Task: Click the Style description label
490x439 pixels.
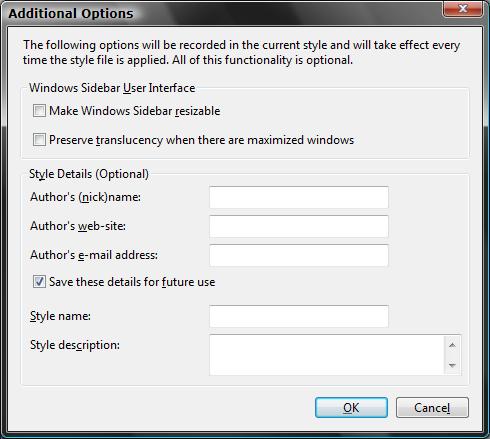Action: [75, 345]
